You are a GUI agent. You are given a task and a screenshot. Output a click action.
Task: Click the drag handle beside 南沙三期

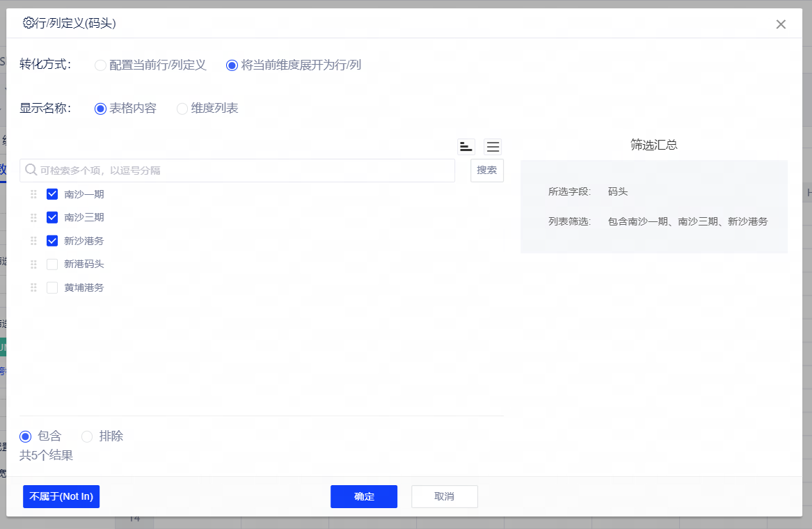tap(33, 218)
